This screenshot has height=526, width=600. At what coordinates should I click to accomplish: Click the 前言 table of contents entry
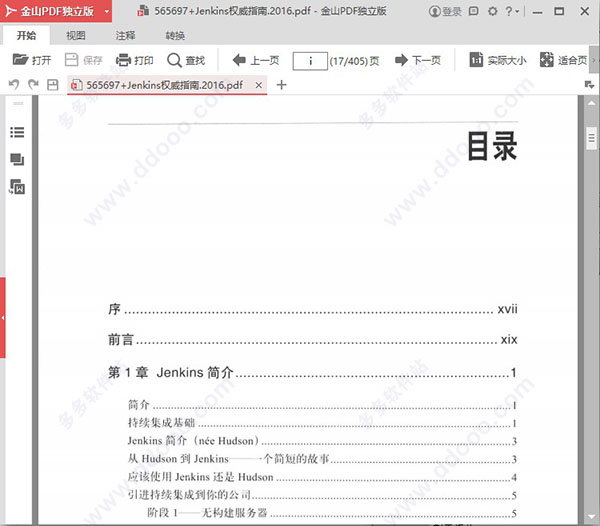click(313, 339)
